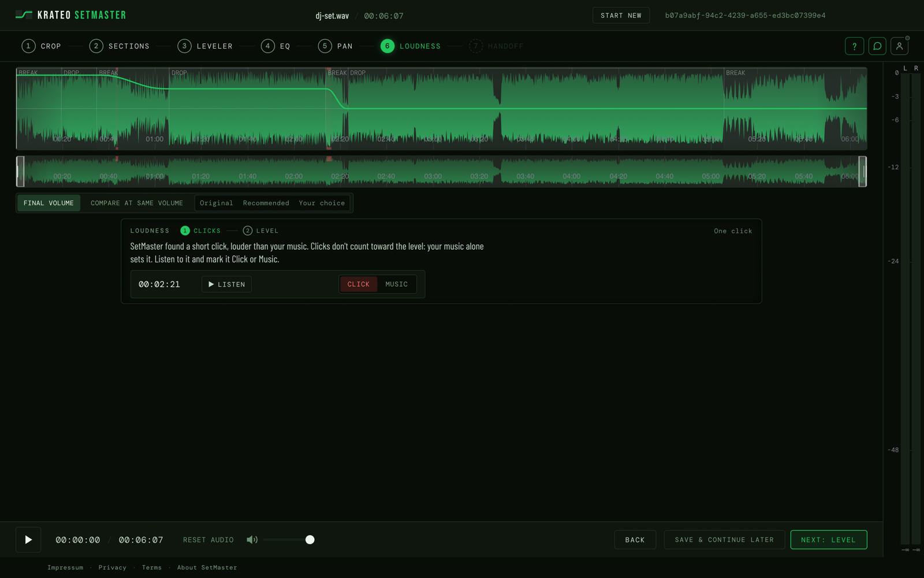Proceed with Next: Level button

(x=828, y=540)
